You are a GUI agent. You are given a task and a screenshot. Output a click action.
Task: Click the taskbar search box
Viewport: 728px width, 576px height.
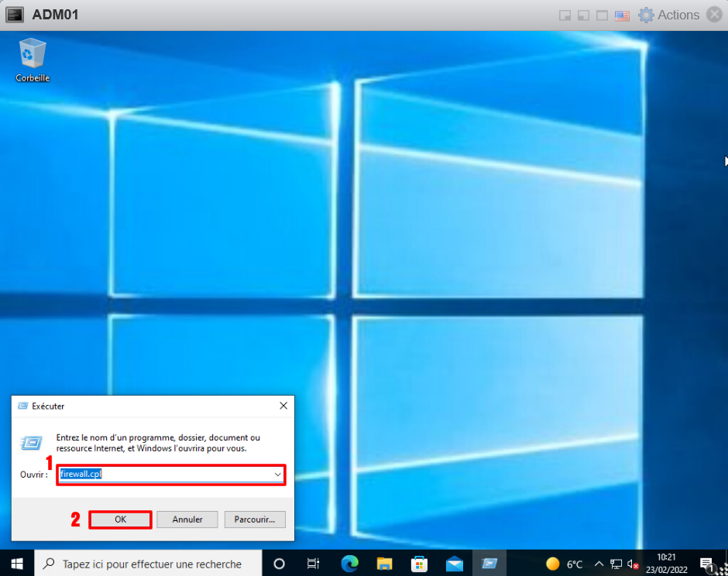(147, 564)
